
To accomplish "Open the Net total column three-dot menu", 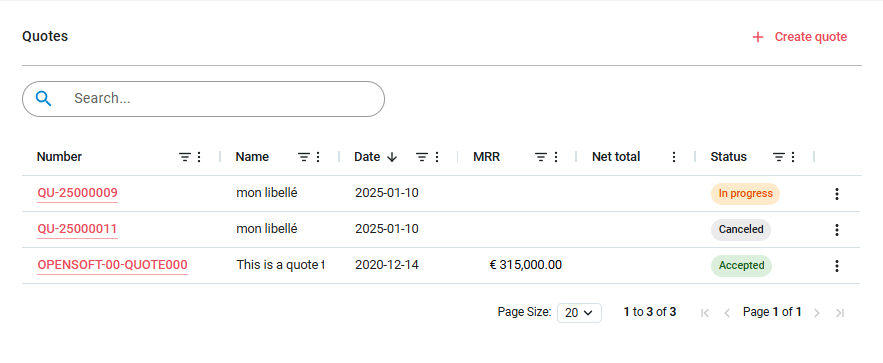I will point(674,157).
